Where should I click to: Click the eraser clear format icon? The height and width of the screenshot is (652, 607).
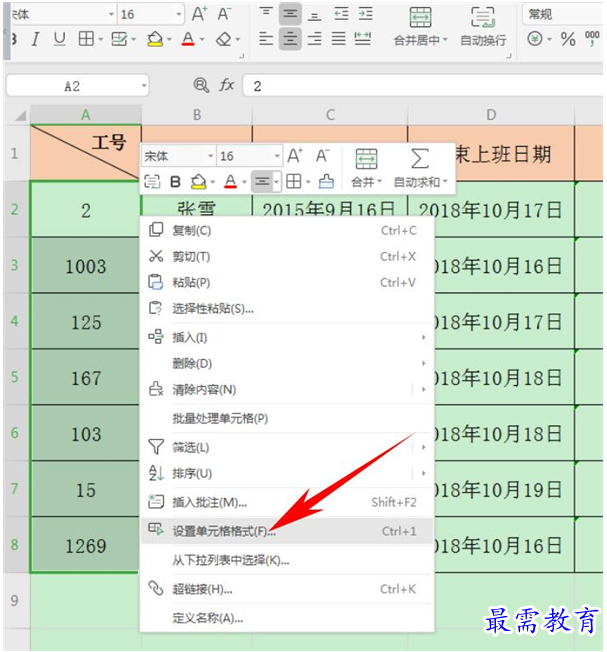(x=224, y=40)
